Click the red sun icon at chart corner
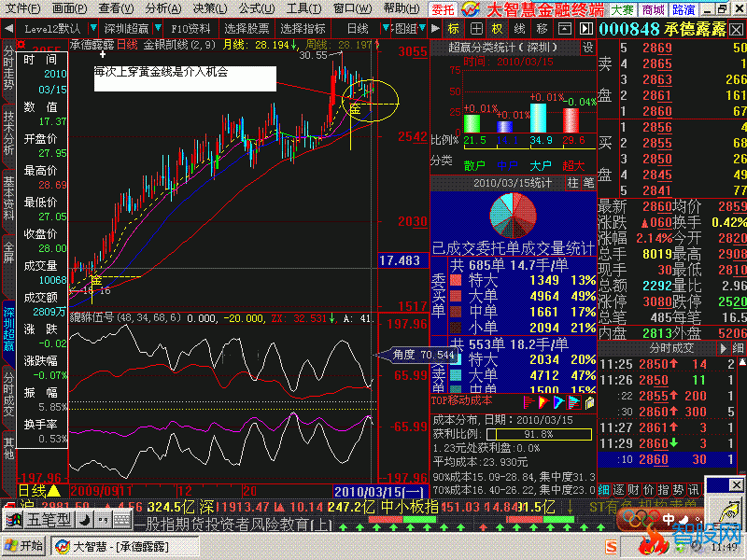Image resolution: width=747 pixels, height=560 pixels. [21, 44]
